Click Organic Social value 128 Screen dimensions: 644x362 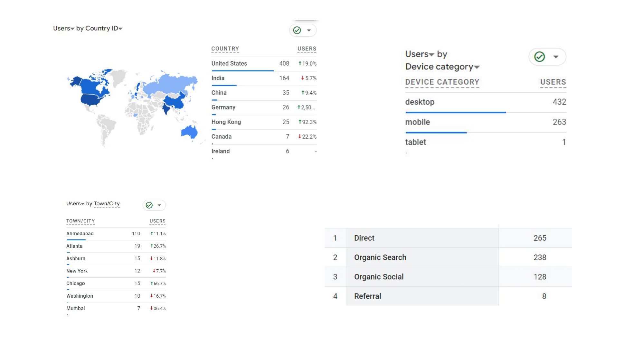[x=540, y=277]
